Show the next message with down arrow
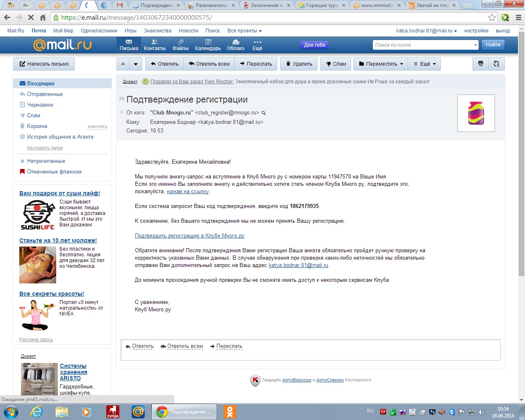This screenshot has height=420, width=525. click(136, 64)
